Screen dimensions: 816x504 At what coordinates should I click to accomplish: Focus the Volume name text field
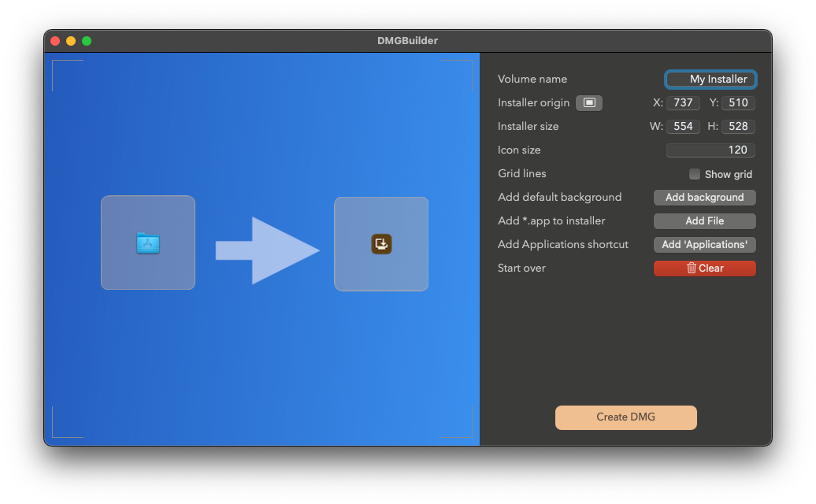point(710,80)
